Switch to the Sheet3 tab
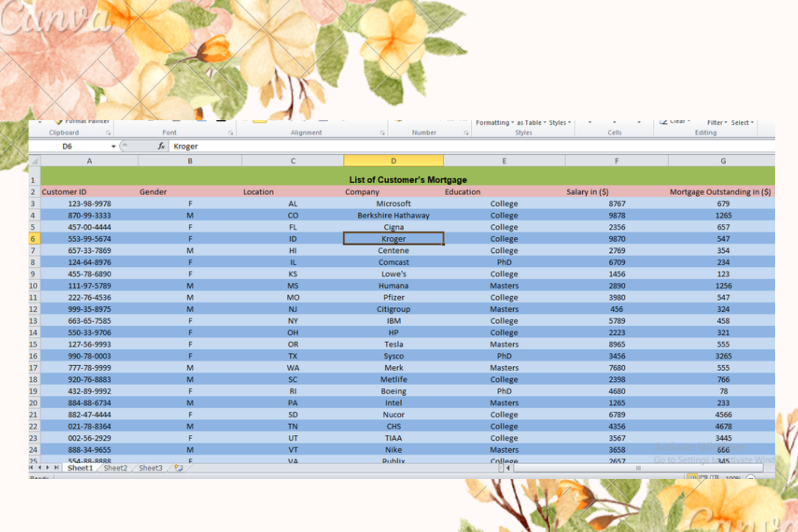This screenshot has width=798, height=532. tap(150, 468)
